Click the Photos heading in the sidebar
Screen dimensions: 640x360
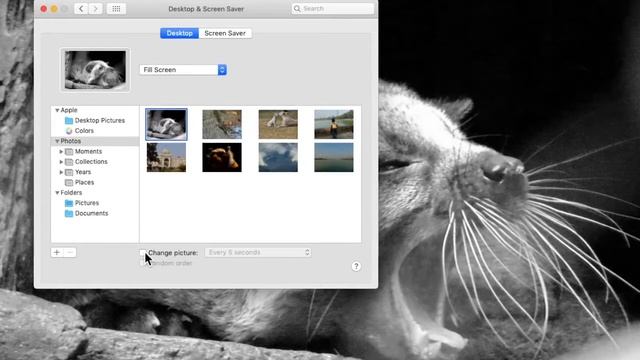pyautogui.click(x=71, y=141)
